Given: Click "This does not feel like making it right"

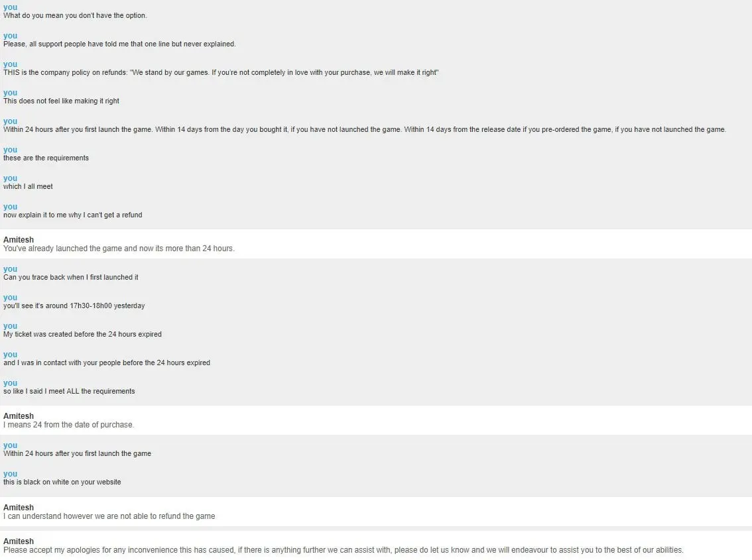Looking at the screenshot, I should 61,101.
